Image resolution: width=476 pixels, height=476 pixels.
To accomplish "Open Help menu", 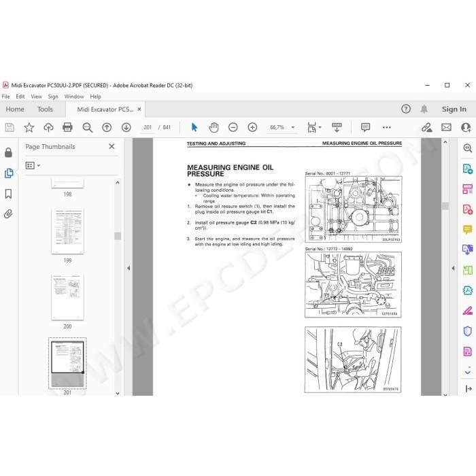I will pos(95,97).
